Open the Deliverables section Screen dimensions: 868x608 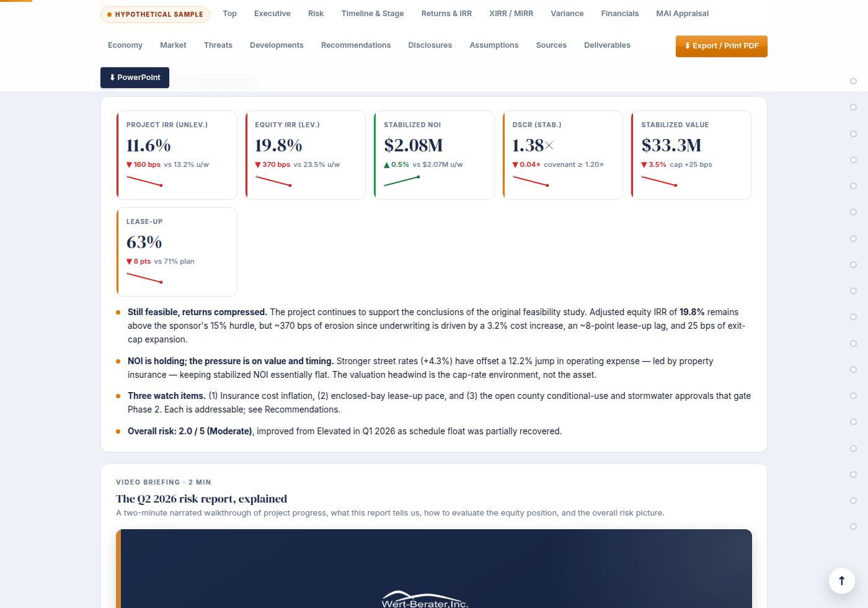pyautogui.click(x=607, y=45)
